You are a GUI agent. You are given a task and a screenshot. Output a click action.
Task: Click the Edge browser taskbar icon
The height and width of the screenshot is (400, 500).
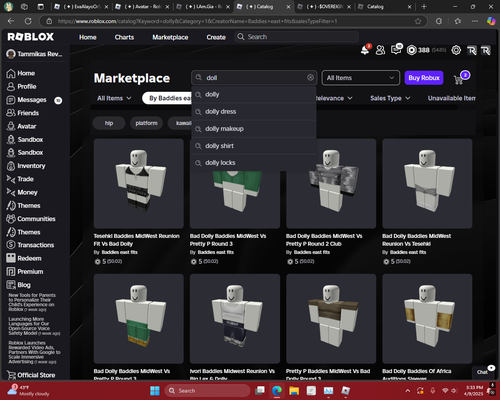[276, 390]
